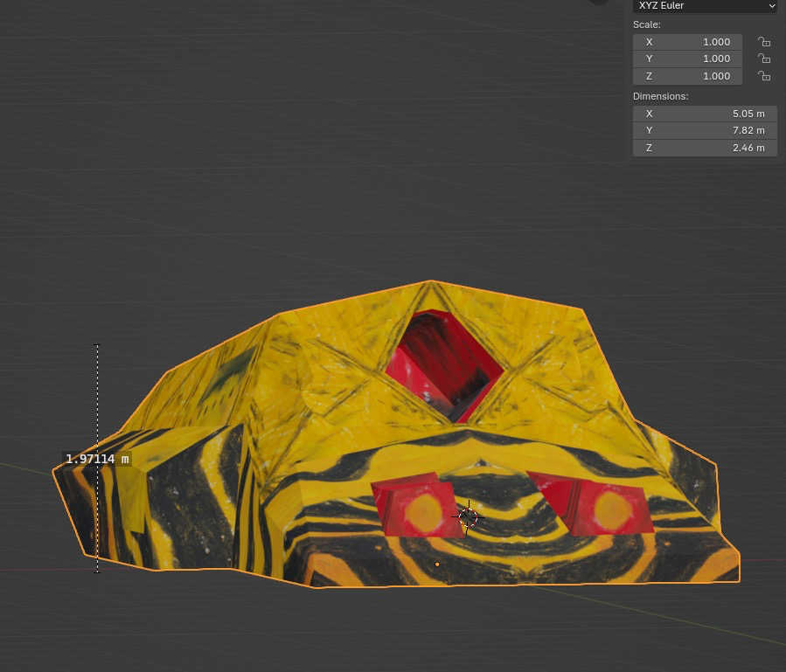The image size is (786, 672).
Task: Open the XYZ Euler rotation mode dropdown
Action: coord(704,6)
